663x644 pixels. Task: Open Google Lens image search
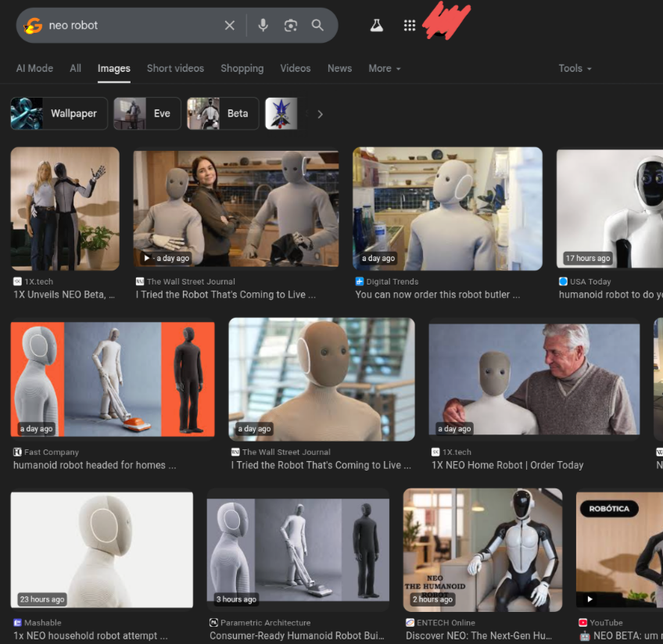coord(291,25)
